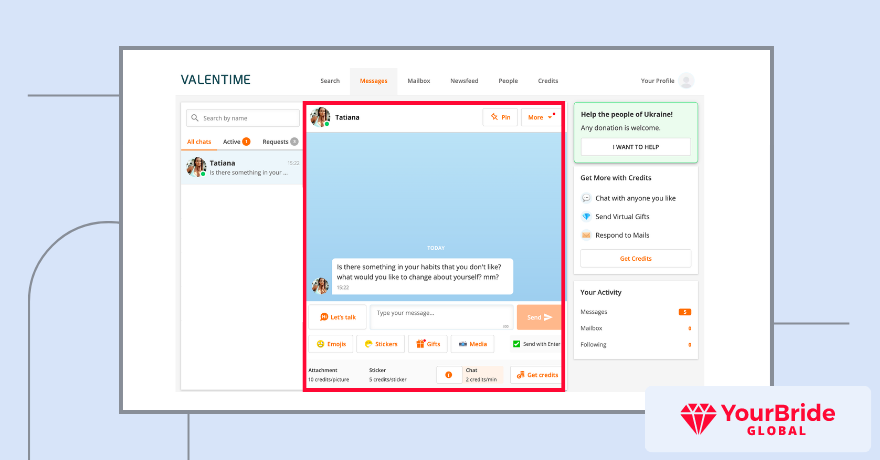Click the Your Profile link

(657, 81)
